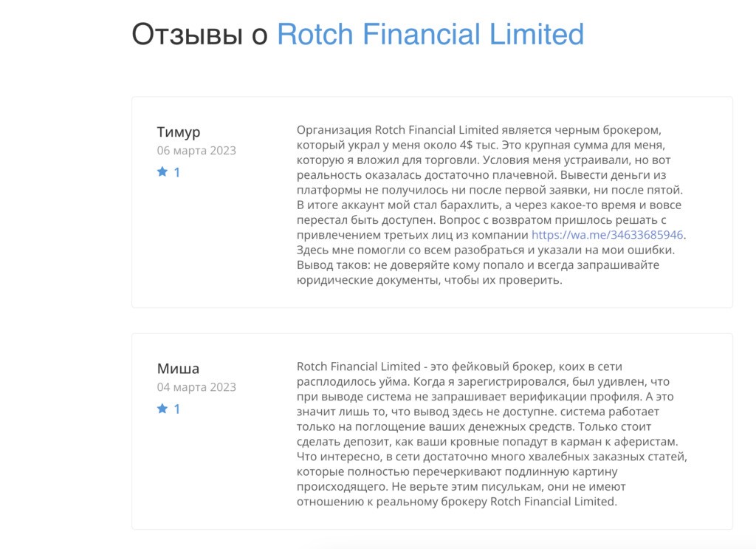The image size is (756, 549).
Task: Click the rating number next to Миша's star
Action: click(x=177, y=409)
